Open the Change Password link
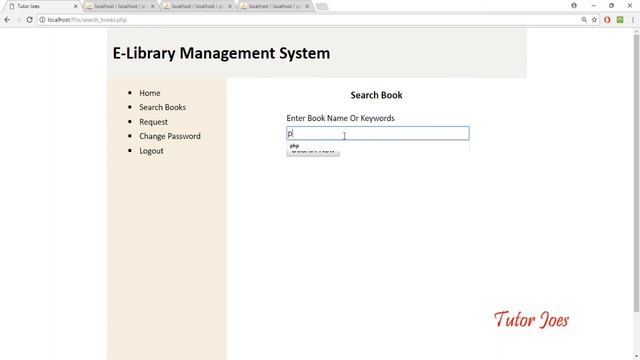 [170, 136]
